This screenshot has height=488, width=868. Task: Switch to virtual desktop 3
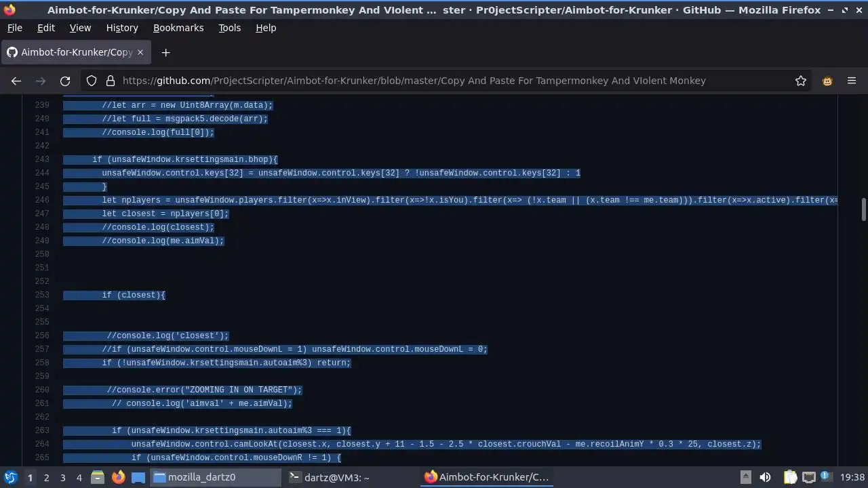62,477
